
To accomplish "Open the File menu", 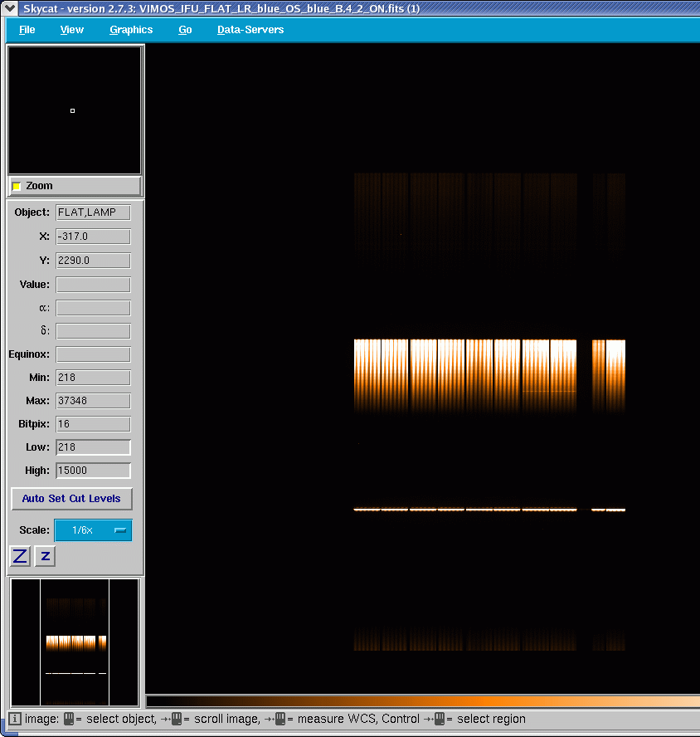I will pyautogui.click(x=27, y=30).
